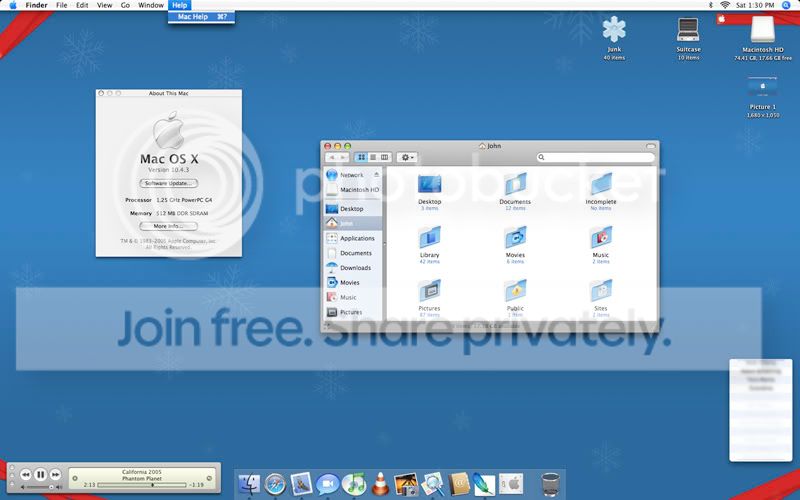This screenshot has height=500, width=800.
Task: Open the Finder Action gear menu
Action: [407, 157]
